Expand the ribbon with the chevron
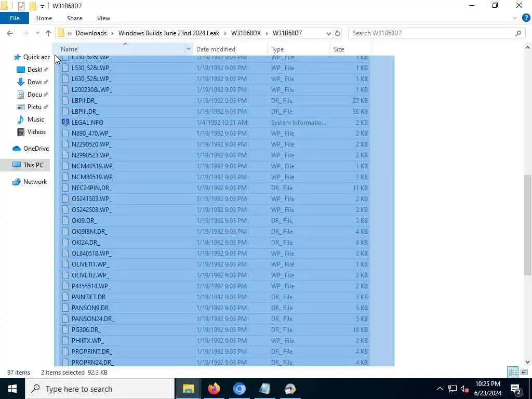The height and width of the screenshot is (399, 532). (515, 18)
